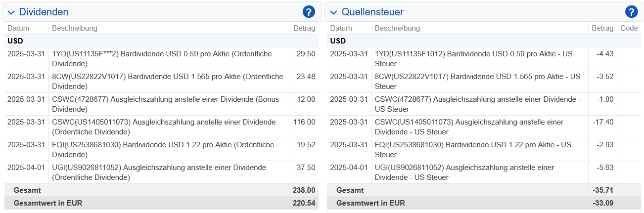Select Betrag column header in Dividenden table
Image resolution: width=644 pixels, height=213 pixels.
tap(304, 28)
